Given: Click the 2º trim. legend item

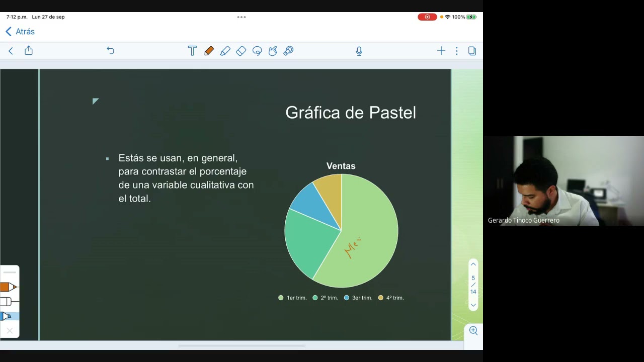Looking at the screenshot, I should click(x=325, y=298).
